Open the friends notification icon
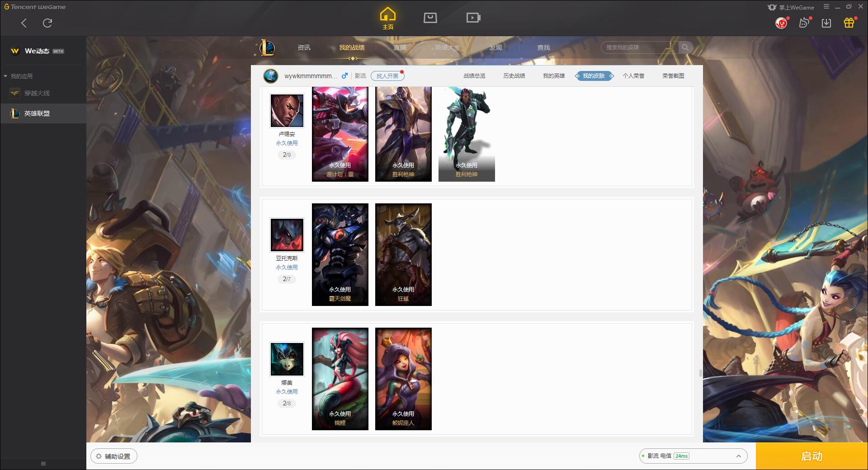The height and width of the screenshot is (470, 868). [x=804, y=23]
